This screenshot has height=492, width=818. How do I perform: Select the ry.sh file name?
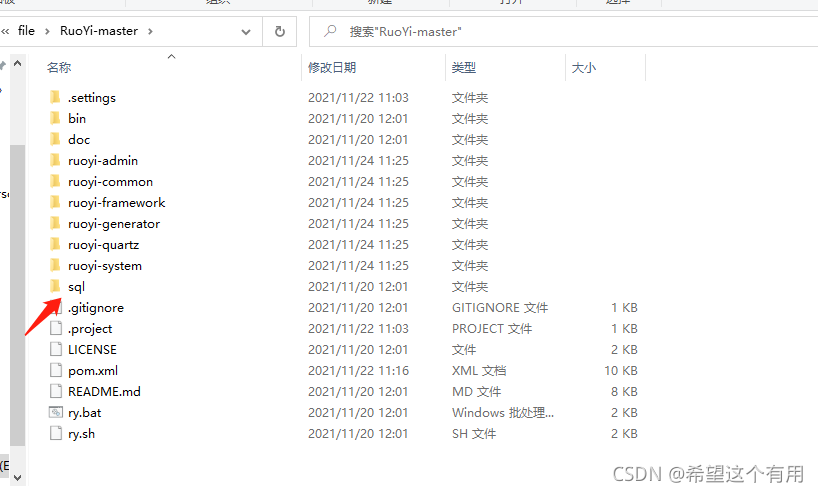click(x=81, y=434)
